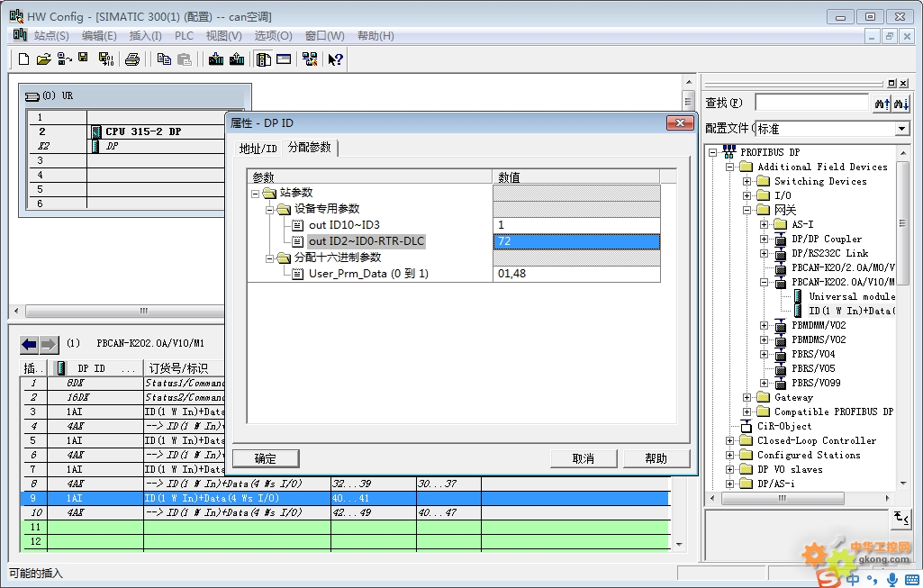Expand the AS-I catalog folder
The height and width of the screenshot is (588, 923).
pyautogui.click(x=765, y=224)
